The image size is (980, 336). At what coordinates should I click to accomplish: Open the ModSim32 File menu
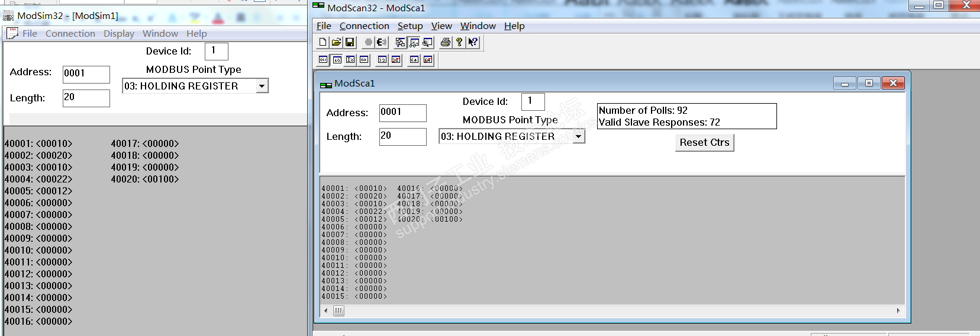[30, 34]
